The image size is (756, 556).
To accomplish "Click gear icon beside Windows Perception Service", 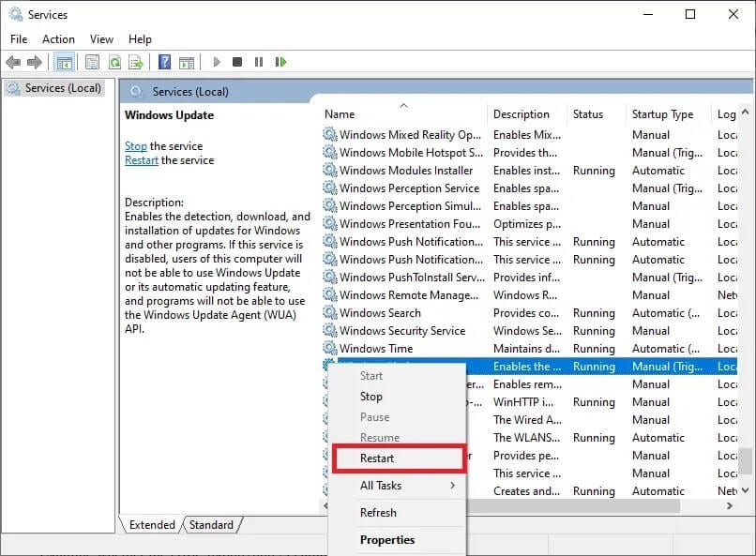I will click(330, 188).
